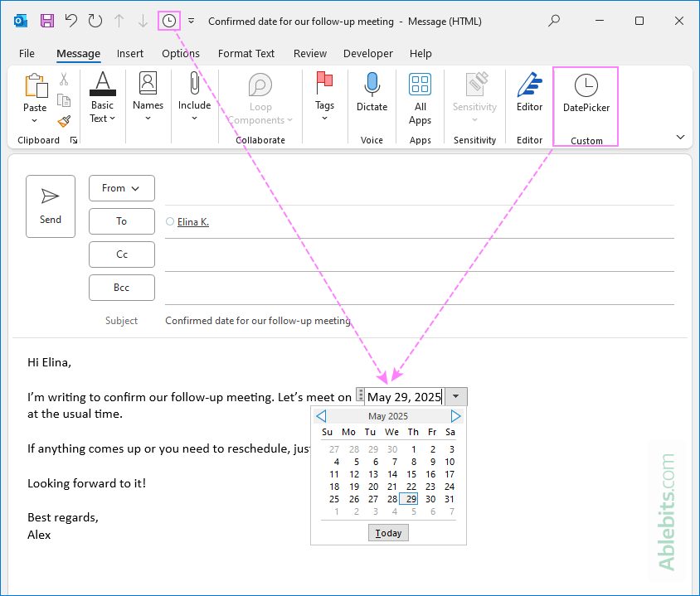Click the Copy icon
The height and width of the screenshot is (596, 700).
tap(64, 100)
